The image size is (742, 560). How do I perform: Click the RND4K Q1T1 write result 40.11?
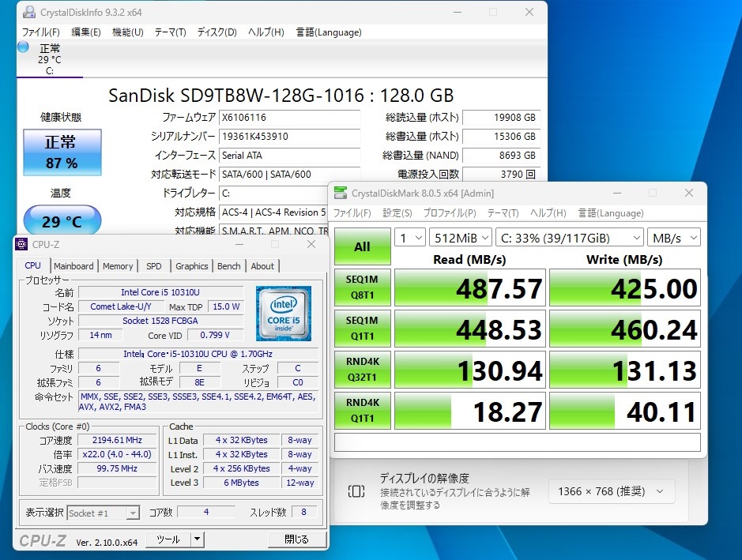click(x=624, y=411)
